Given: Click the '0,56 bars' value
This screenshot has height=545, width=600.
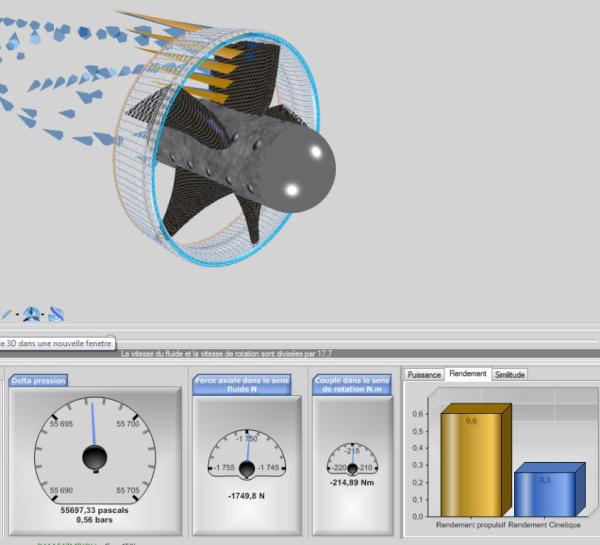Looking at the screenshot, I should (95, 520).
